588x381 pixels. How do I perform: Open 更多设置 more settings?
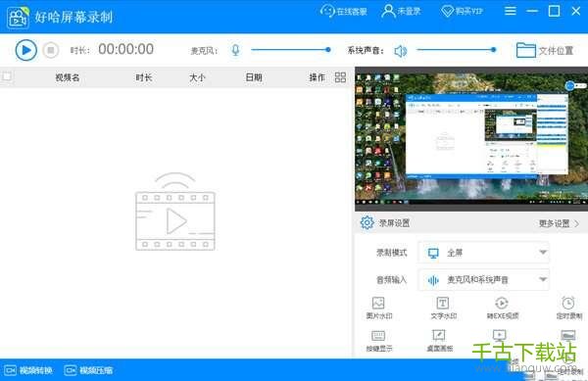click(555, 223)
